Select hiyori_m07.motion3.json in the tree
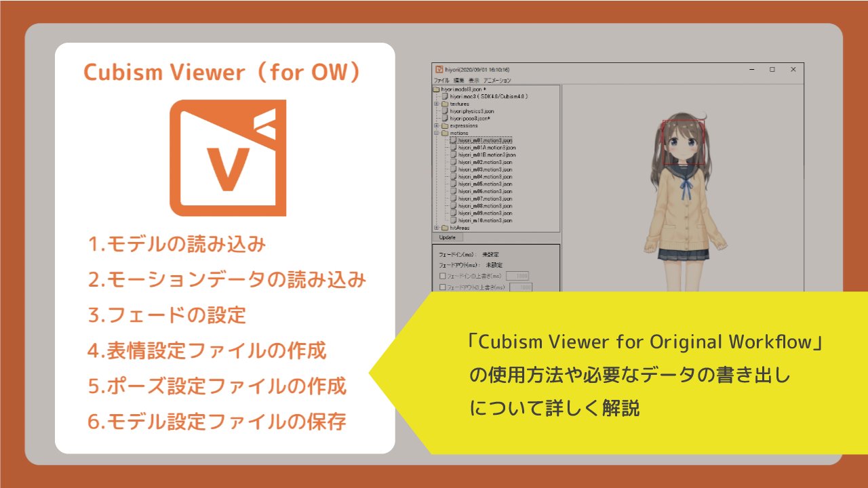 pos(485,199)
